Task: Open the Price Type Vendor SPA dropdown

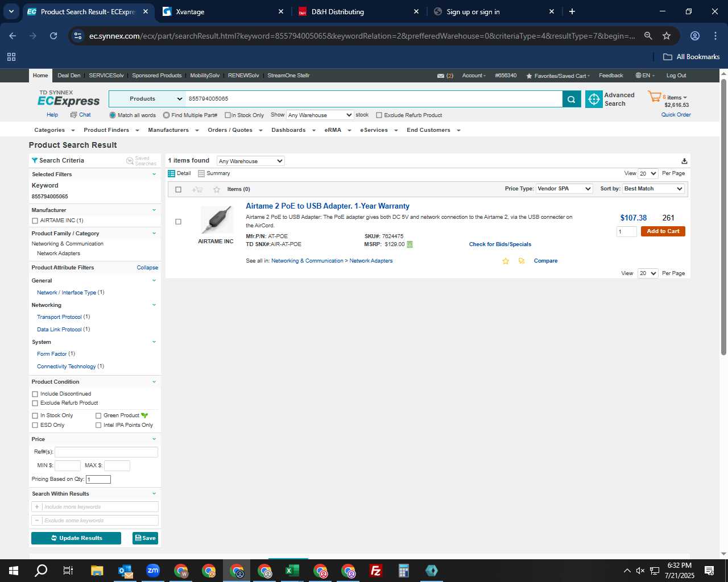Action: [564, 189]
